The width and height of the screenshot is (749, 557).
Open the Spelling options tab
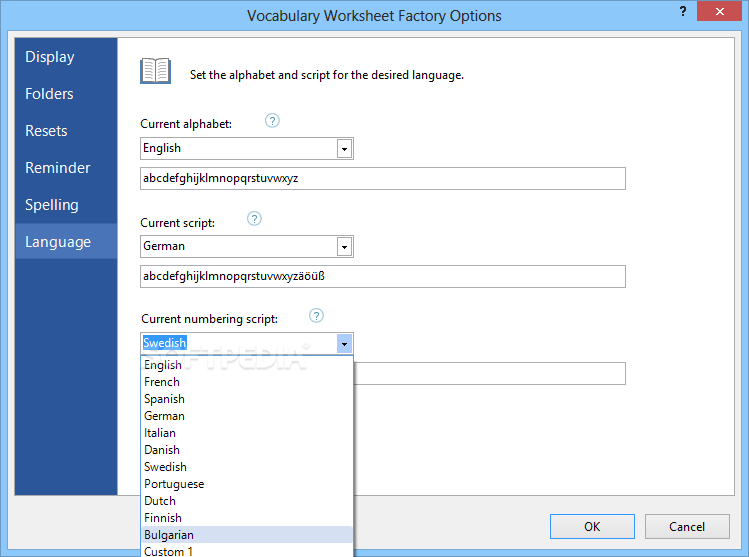(x=66, y=205)
